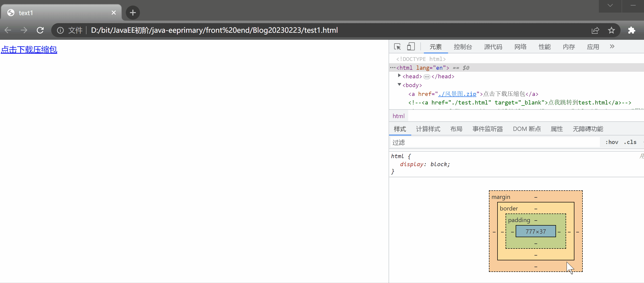The height and width of the screenshot is (283, 644).
Task: Click the forward navigation arrow
Action: pos(24,30)
